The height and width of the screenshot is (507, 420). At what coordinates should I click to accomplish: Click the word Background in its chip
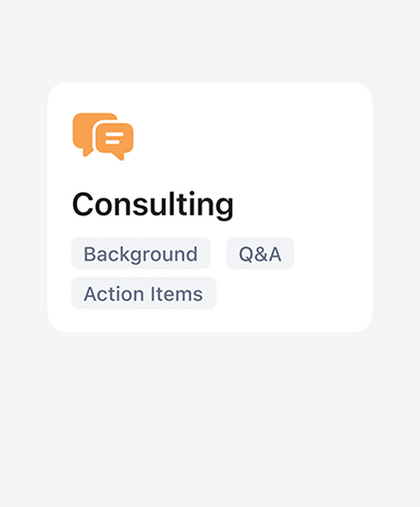(x=140, y=253)
